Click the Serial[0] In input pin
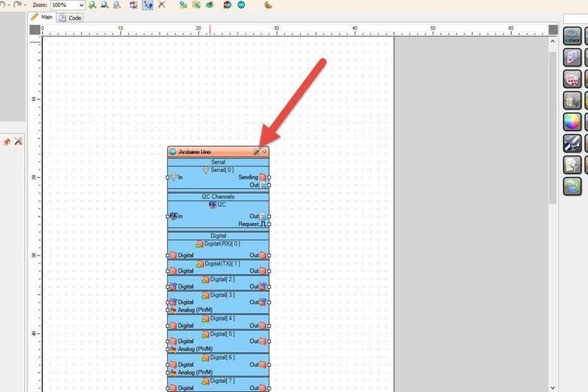Viewport: 588px width, 392px height. [x=167, y=177]
